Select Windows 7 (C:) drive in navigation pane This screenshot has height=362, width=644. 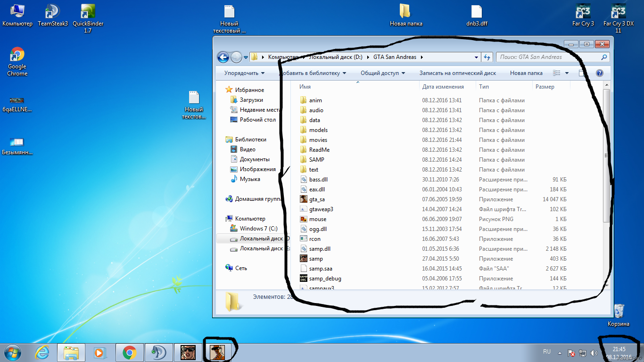(x=258, y=229)
